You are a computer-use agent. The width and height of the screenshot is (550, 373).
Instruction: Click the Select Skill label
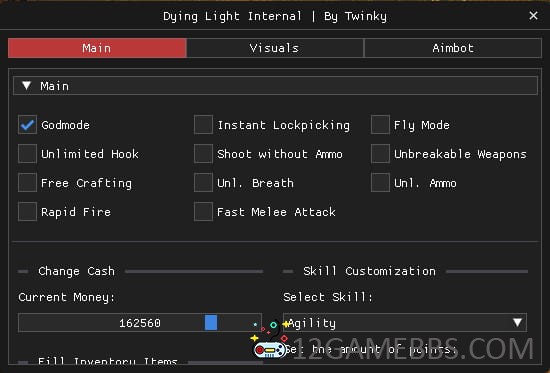328,297
